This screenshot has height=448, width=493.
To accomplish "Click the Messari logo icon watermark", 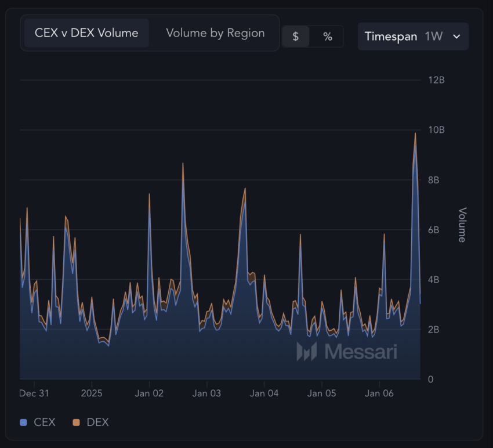I will click(306, 351).
